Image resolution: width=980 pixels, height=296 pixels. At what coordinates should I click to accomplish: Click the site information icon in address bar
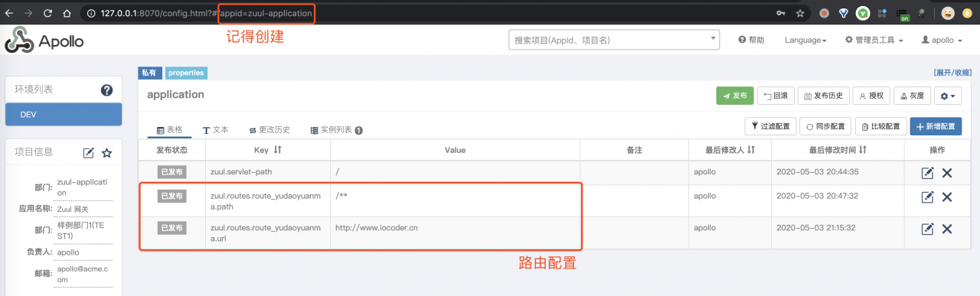point(91,13)
